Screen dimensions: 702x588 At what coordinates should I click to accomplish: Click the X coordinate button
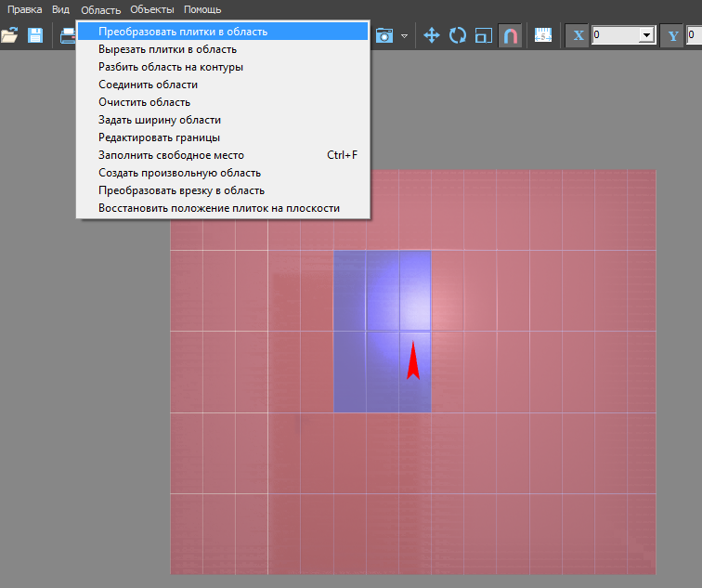pyautogui.click(x=578, y=35)
